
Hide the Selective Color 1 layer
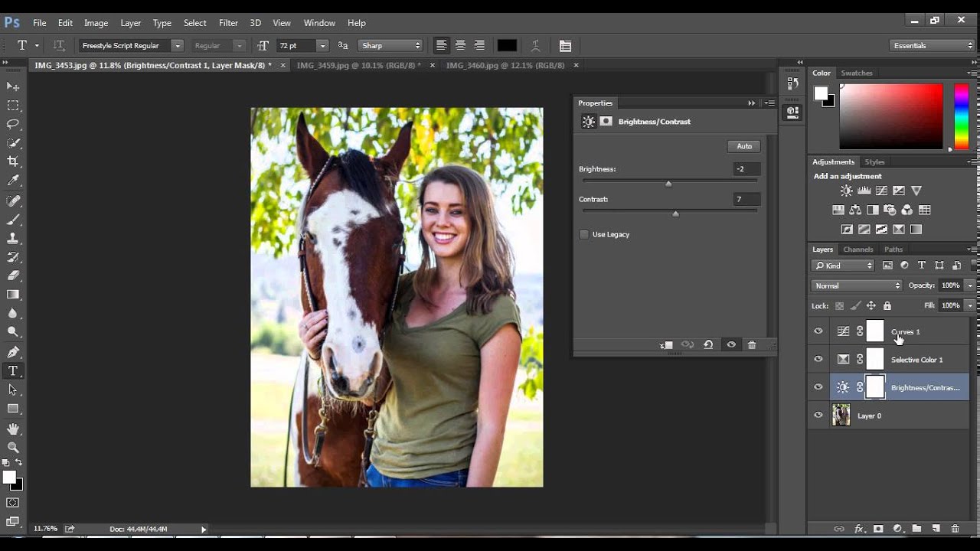coord(818,359)
